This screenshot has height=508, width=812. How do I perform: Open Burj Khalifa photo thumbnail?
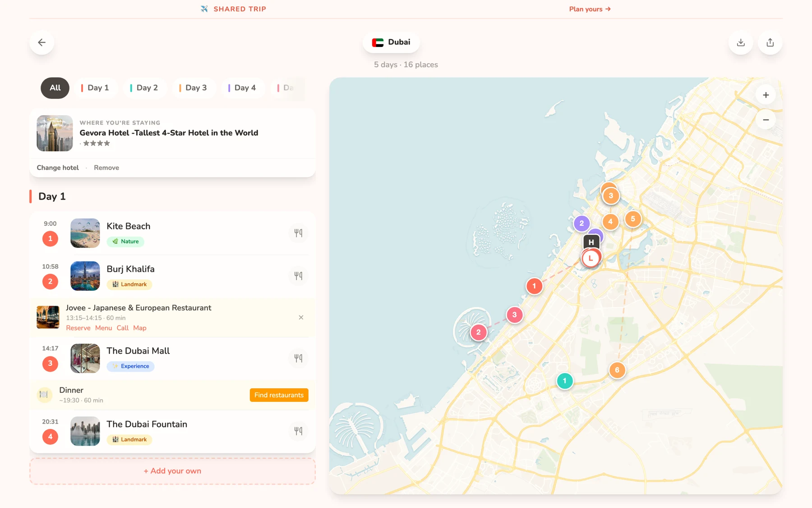pos(85,276)
